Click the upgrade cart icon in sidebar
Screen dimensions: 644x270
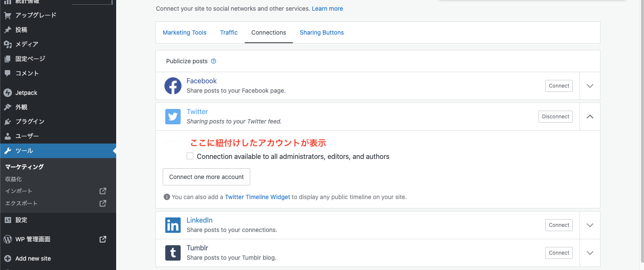click(8, 15)
